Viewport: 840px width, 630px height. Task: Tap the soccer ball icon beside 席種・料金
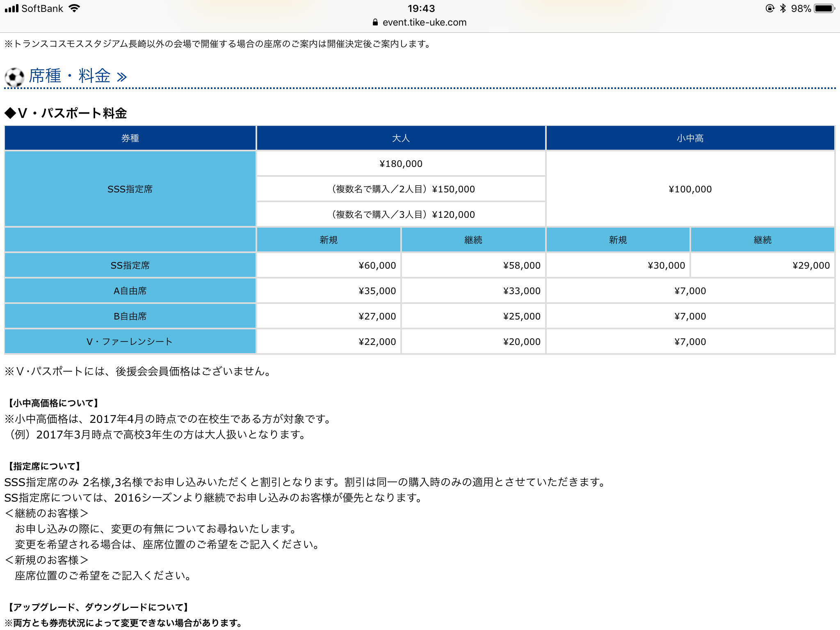coord(14,77)
